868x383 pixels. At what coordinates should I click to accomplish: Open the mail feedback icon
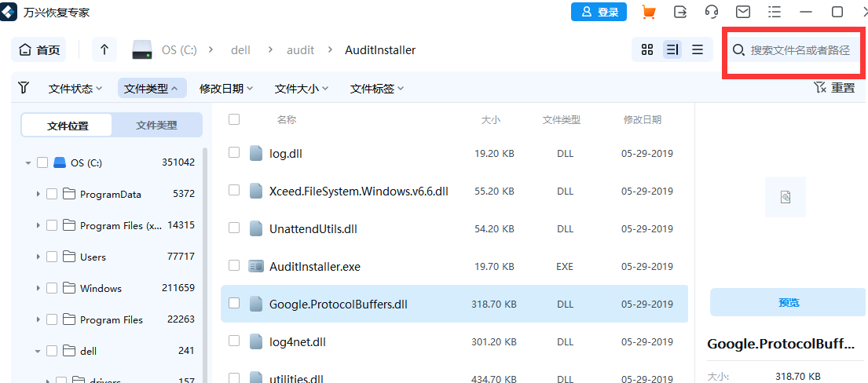pyautogui.click(x=743, y=12)
